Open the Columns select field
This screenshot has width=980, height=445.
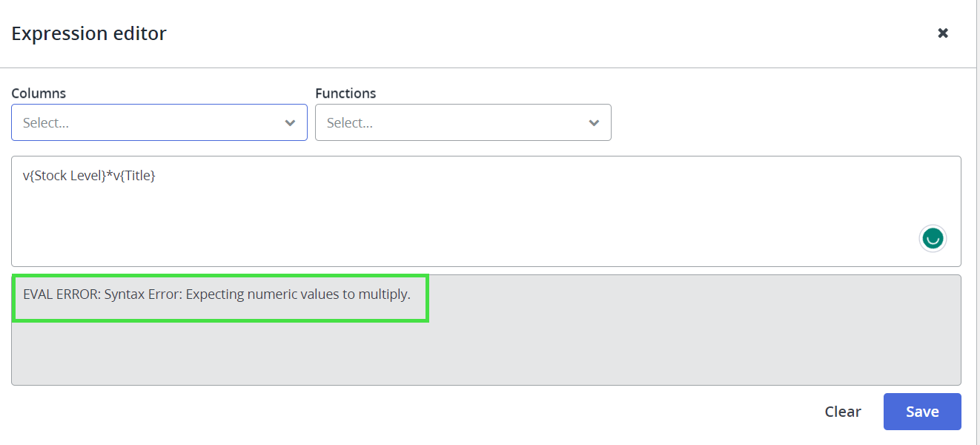148,123
